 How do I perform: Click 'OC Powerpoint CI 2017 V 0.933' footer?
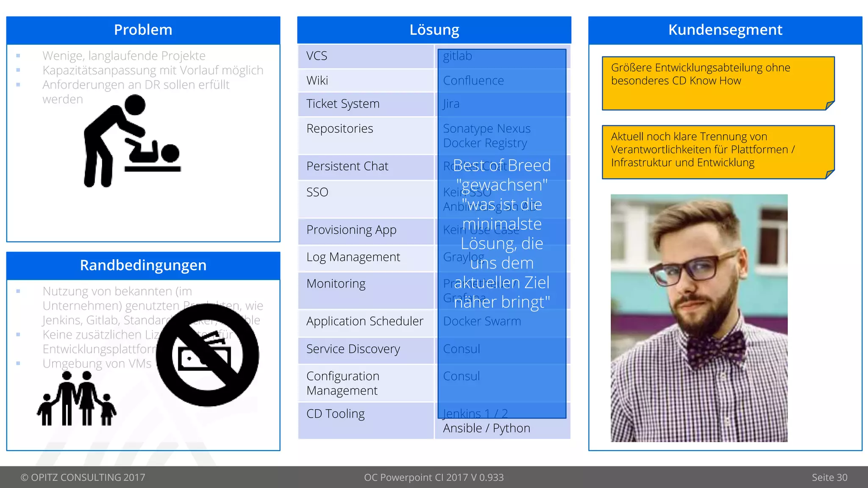[x=434, y=477]
